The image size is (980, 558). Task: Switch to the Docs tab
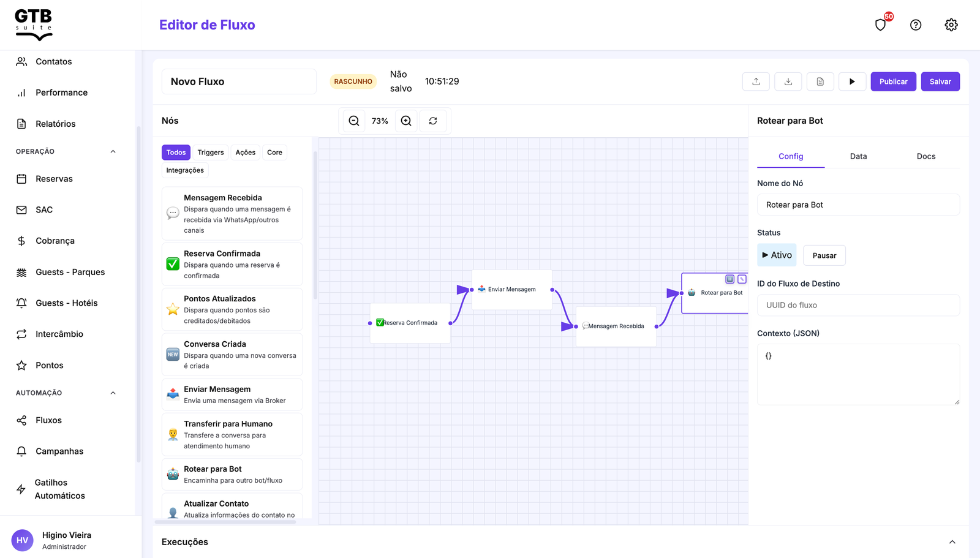pyautogui.click(x=925, y=156)
